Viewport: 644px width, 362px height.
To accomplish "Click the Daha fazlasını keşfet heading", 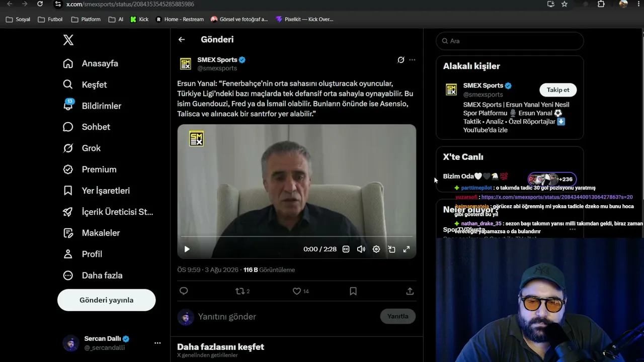I will [x=220, y=347].
